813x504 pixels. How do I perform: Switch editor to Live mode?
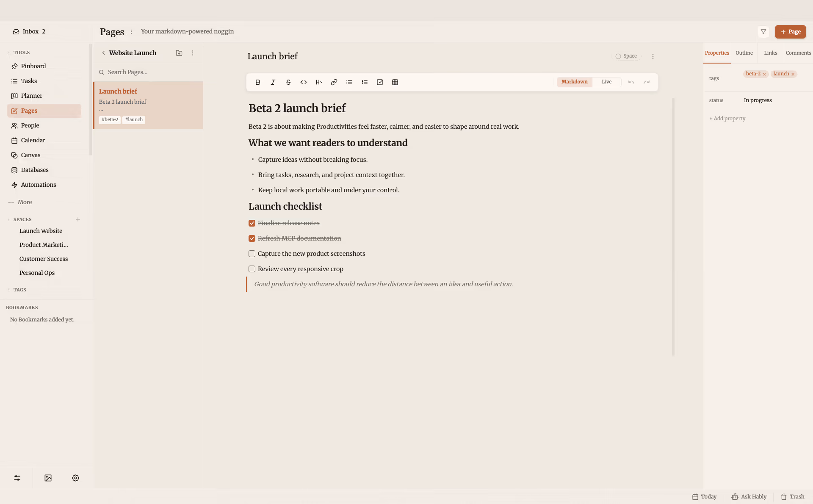pyautogui.click(x=606, y=82)
